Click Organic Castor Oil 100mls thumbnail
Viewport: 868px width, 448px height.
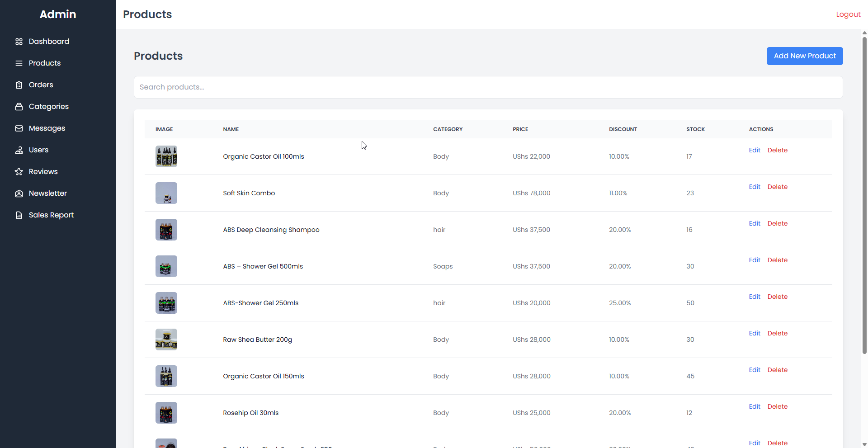coord(166,156)
